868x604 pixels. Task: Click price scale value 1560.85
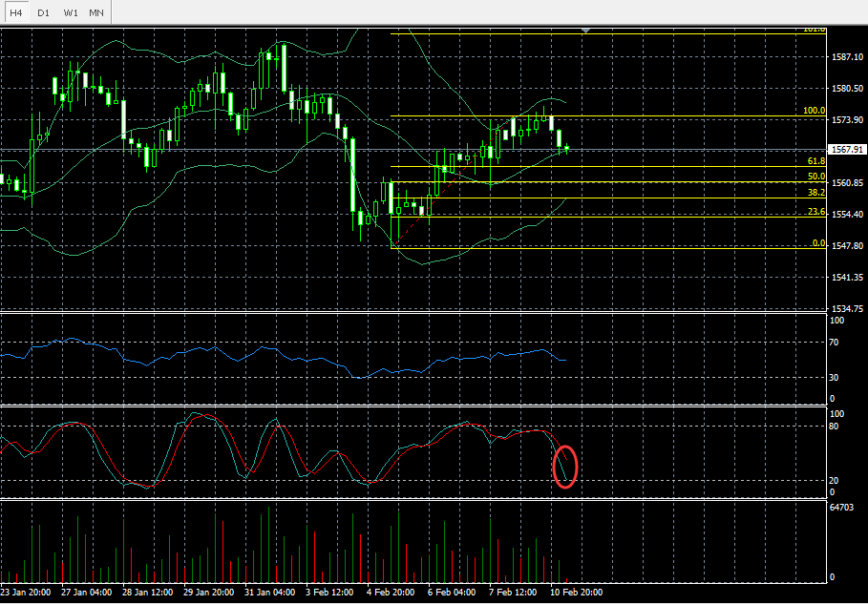(847, 183)
